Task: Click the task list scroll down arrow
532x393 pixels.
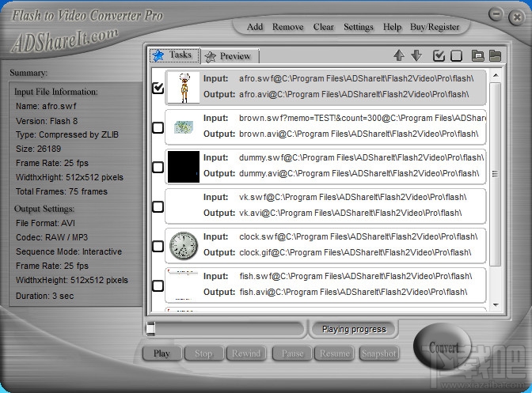Action: tap(496, 305)
